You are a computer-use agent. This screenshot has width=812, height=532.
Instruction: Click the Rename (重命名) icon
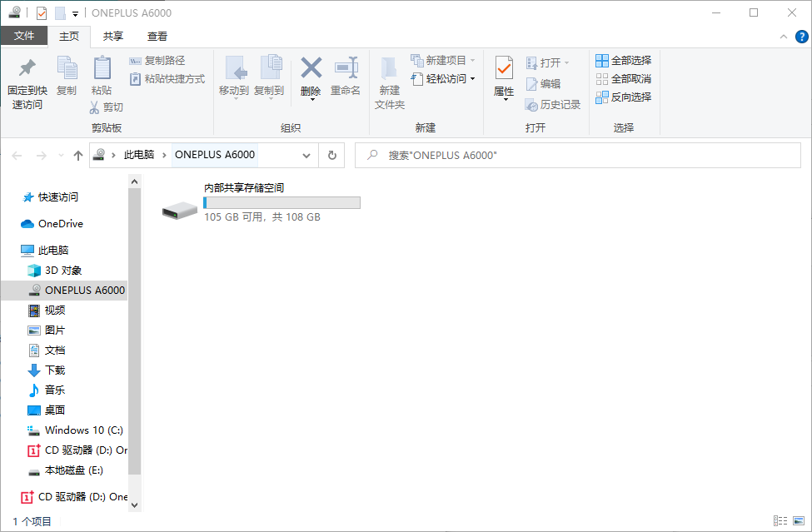pyautogui.click(x=346, y=67)
